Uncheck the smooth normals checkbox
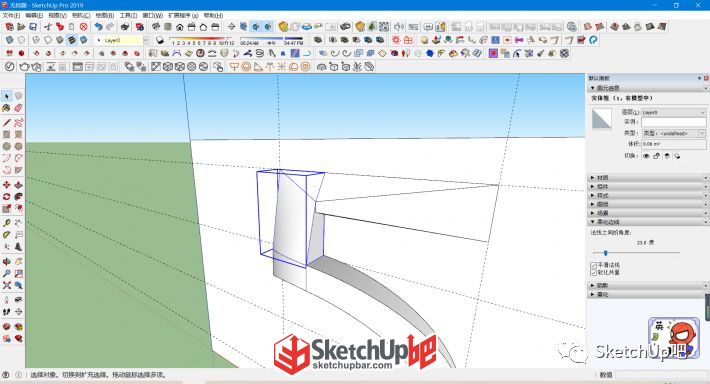This screenshot has width=710, height=384. coord(593,265)
